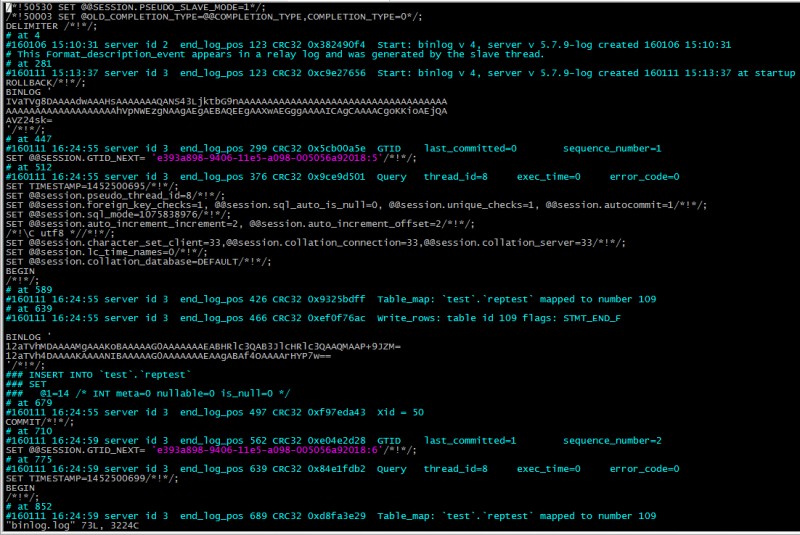800x535 pixels.
Task: Click the '# at 639' comment line
Action: pos(29,309)
